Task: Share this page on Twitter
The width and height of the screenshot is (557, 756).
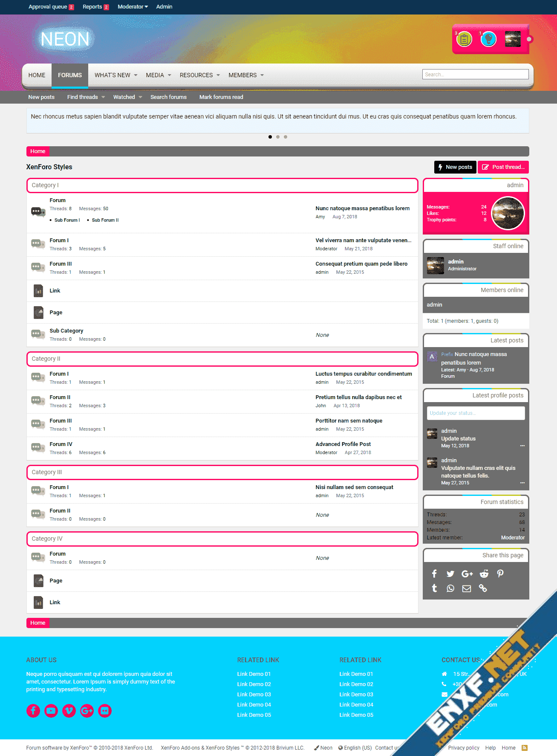Action: (x=450, y=574)
